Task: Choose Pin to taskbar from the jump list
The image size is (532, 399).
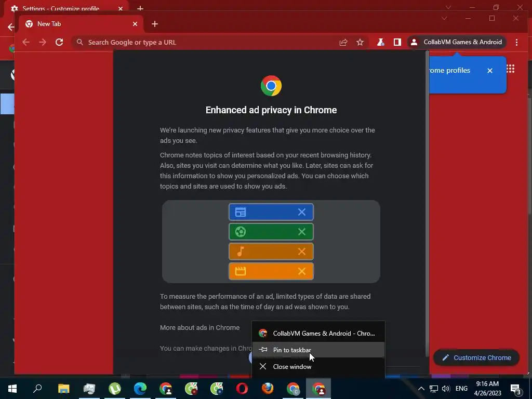Action: (x=318, y=350)
